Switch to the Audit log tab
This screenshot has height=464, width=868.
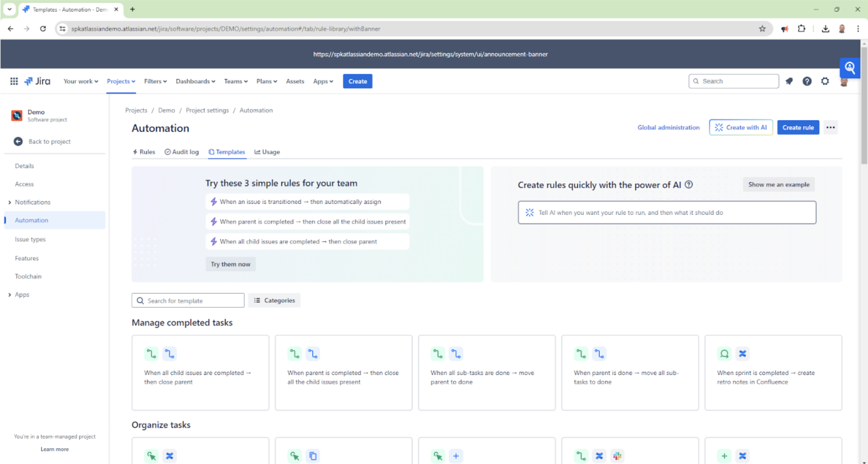(x=182, y=152)
